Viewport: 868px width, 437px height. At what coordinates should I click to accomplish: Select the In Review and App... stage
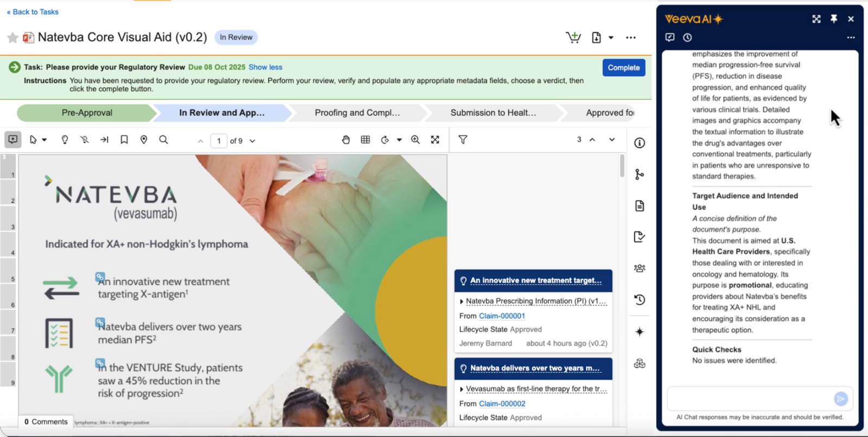point(222,113)
